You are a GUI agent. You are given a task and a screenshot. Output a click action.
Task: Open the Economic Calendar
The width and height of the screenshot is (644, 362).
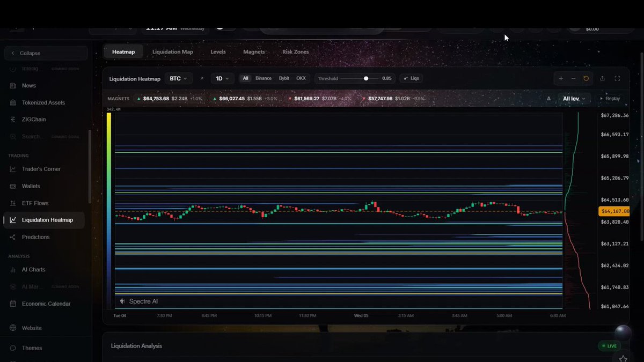click(45, 304)
